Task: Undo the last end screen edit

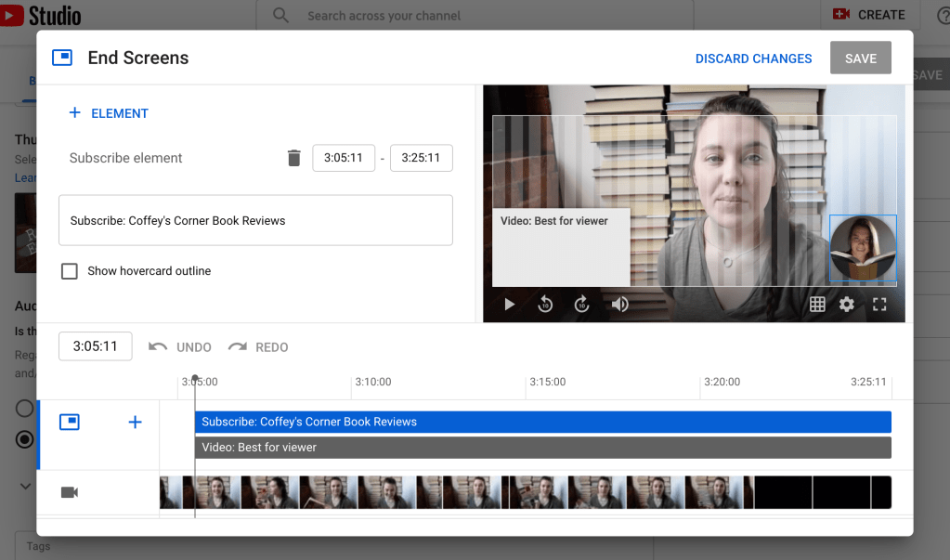Action: coord(180,347)
